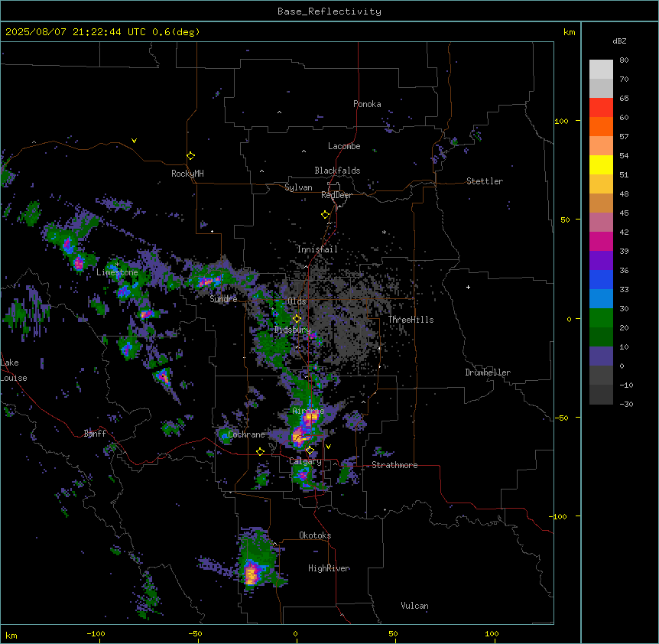Image resolution: width=659 pixels, height=644 pixels.
Task: Click the Sylvan label
Action: pos(298,187)
